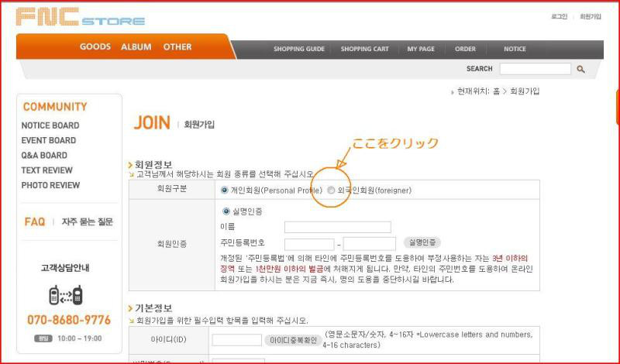Image resolution: width=620 pixels, height=364 pixels.
Task: Select the 외국인회원 (foreigner) radio button
Action: click(332, 190)
